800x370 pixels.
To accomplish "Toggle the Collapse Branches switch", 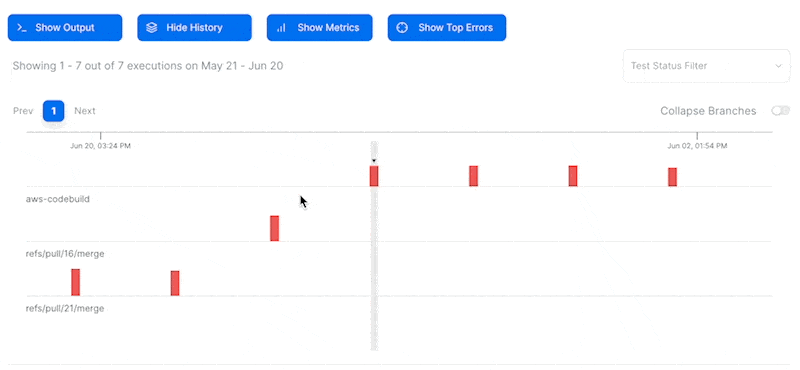I will pyautogui.click(x=781, y=111).
